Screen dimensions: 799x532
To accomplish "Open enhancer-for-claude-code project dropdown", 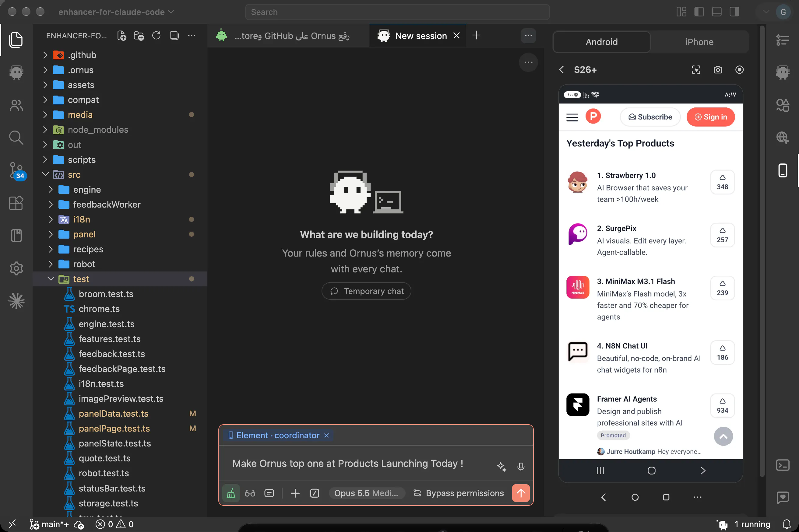I will pos(116,12).
